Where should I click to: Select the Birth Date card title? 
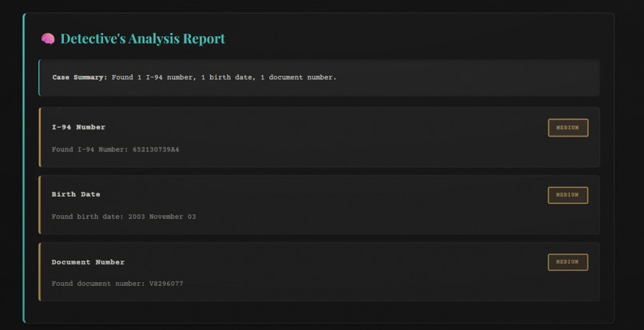tap(76, 194)
